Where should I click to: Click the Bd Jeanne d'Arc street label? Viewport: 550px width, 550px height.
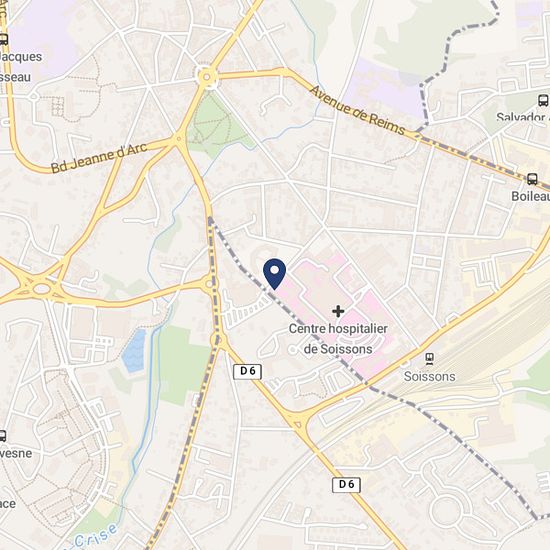point(99,157)
